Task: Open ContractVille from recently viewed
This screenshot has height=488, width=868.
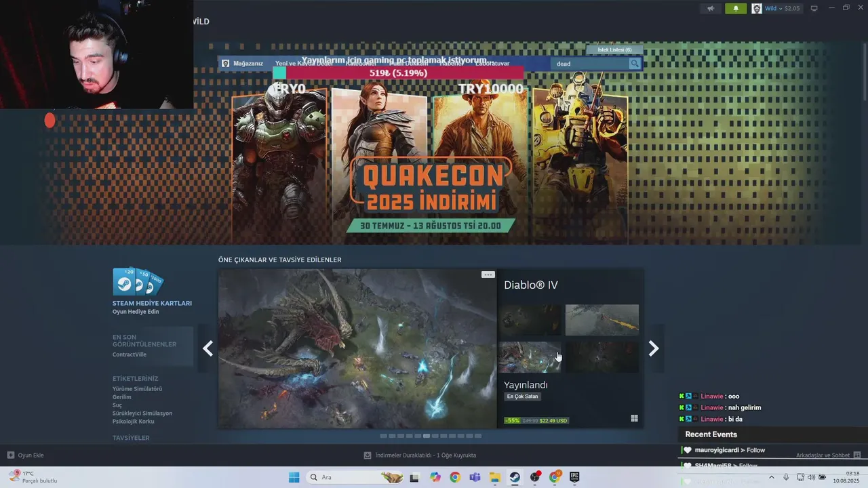Action: [130, 354]
